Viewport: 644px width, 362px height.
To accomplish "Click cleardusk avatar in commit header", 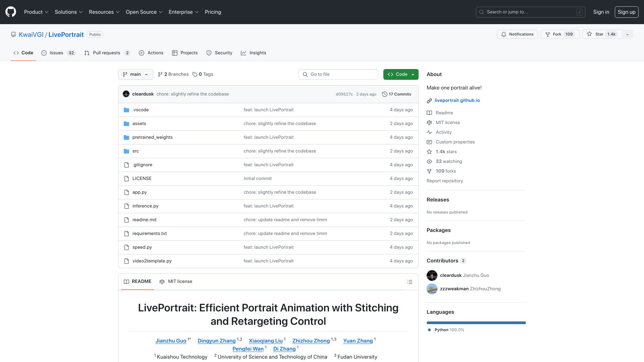I will coord(126,94).
